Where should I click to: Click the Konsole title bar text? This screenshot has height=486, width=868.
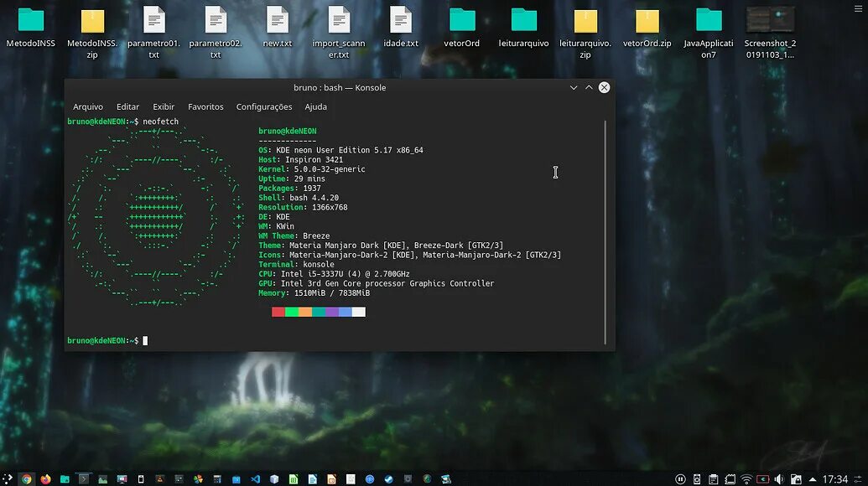click(340, 87)
